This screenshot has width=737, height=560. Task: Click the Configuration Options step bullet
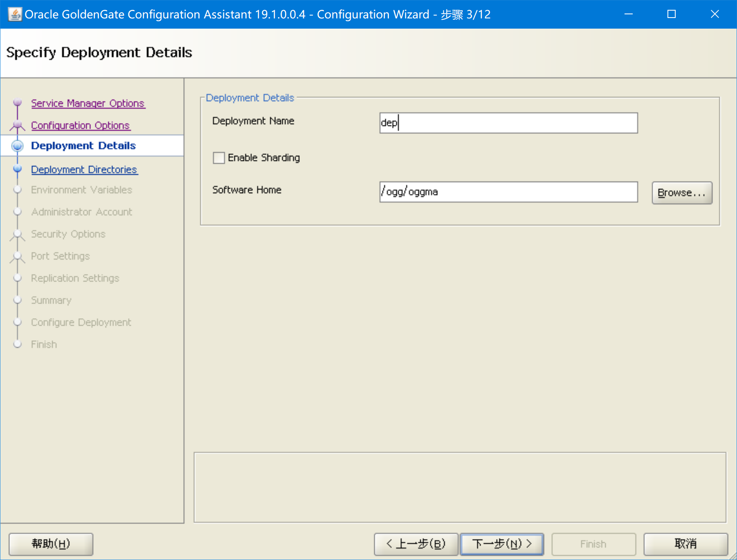18,125
